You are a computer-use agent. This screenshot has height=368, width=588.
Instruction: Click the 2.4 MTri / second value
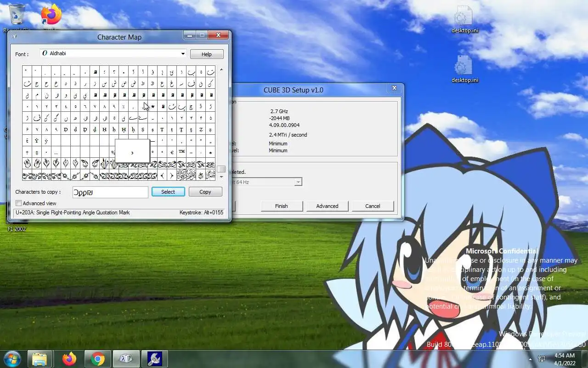click(x=288, y=135)
